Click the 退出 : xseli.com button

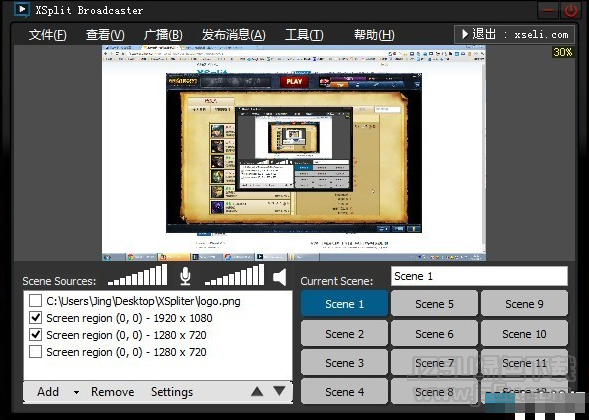coord(514,35)
